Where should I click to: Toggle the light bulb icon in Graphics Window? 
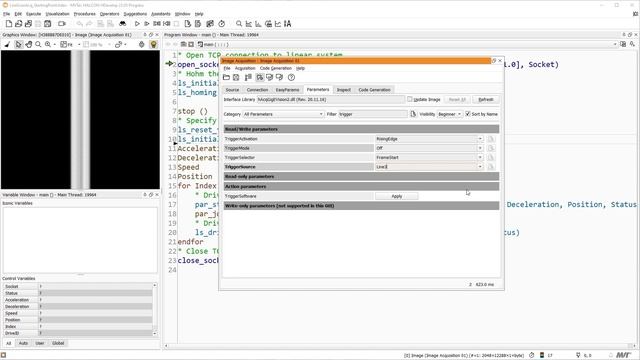point(153,44)
